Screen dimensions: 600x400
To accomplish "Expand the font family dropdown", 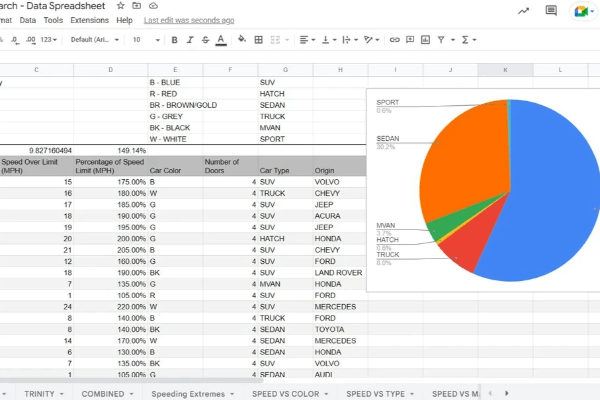I will pos(95,40).
